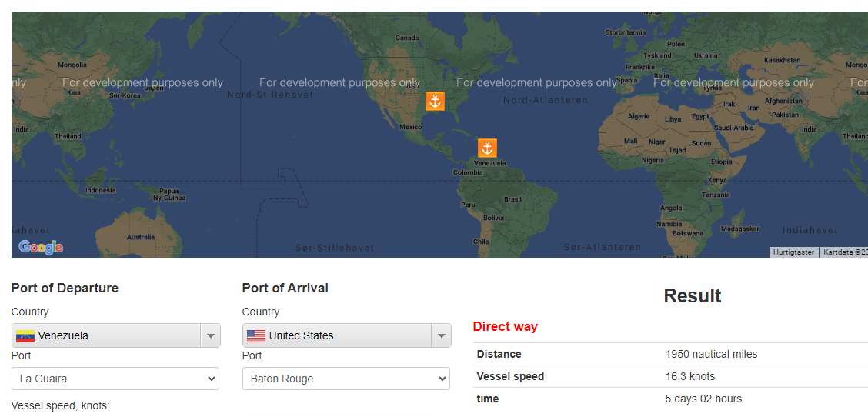Viewport: 868px width, 417px height.
Task: Click Kartdata map data link
Action: coord(844,252)
